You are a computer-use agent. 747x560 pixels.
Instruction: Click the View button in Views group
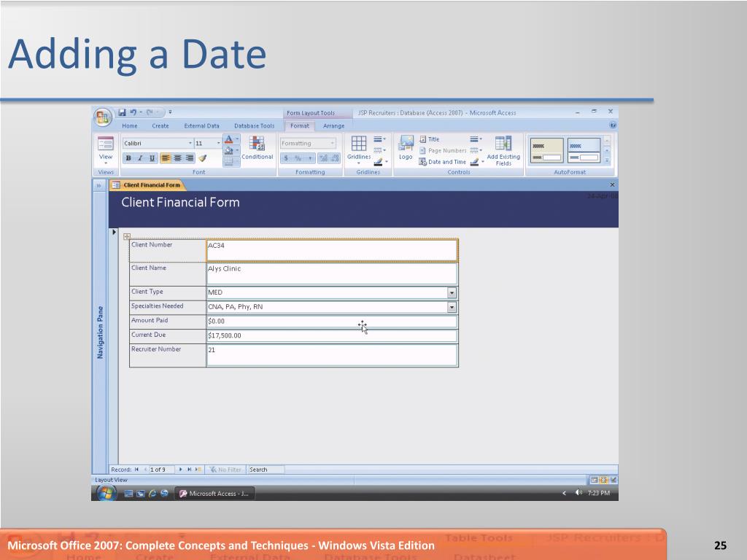point(105,149)
